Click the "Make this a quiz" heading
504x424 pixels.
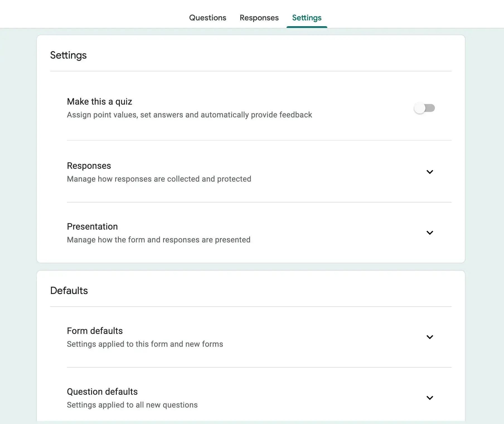pyautogui.click(x=99, y=101)
